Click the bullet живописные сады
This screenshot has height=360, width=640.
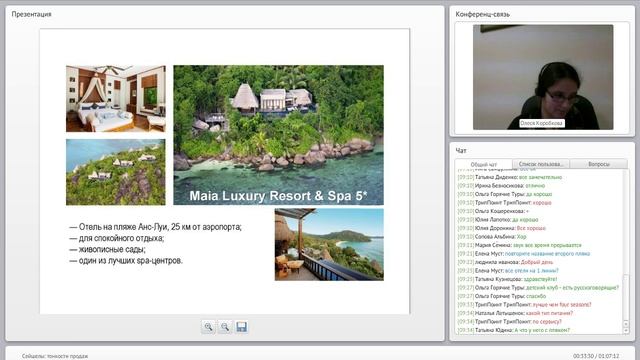coord(107,249)
